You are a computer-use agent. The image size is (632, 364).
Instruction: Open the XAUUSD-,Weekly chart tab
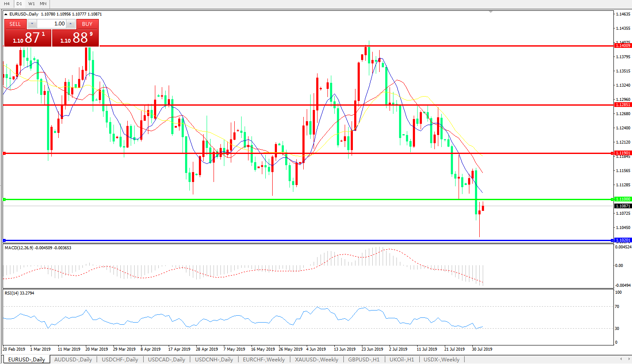click(x=316, y=359)
